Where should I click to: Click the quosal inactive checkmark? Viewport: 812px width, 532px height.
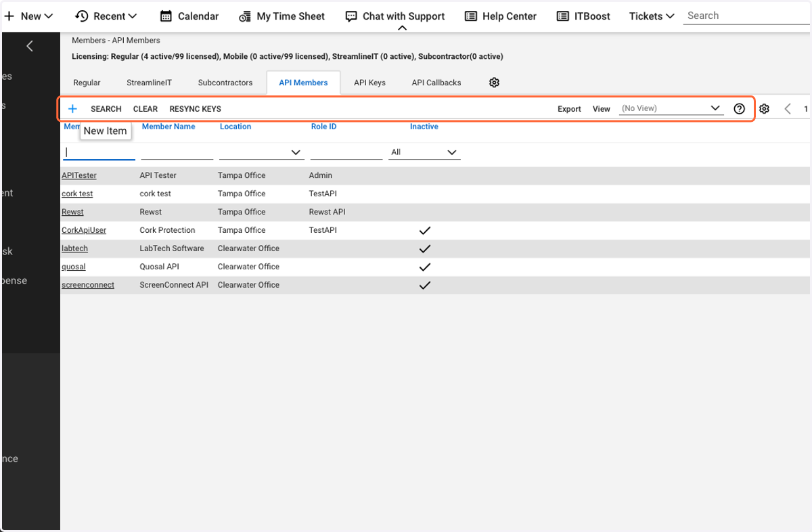click(425, 267)
